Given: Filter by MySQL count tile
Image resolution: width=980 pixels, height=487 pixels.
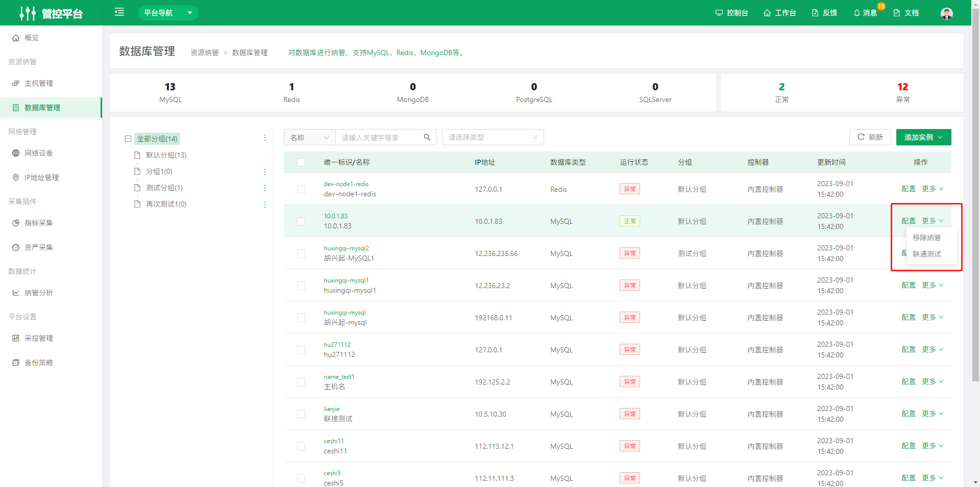Looking at the screenshot, I should point(170,92).
